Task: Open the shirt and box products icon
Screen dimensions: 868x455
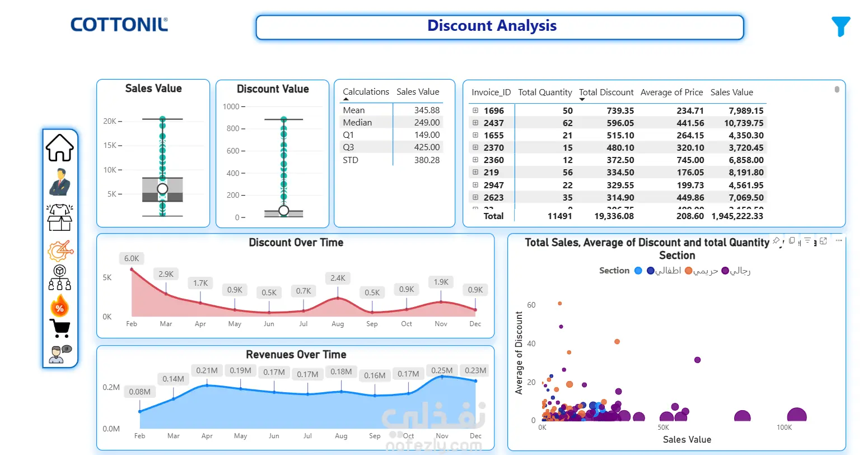Action: click(x=59, y=217)
